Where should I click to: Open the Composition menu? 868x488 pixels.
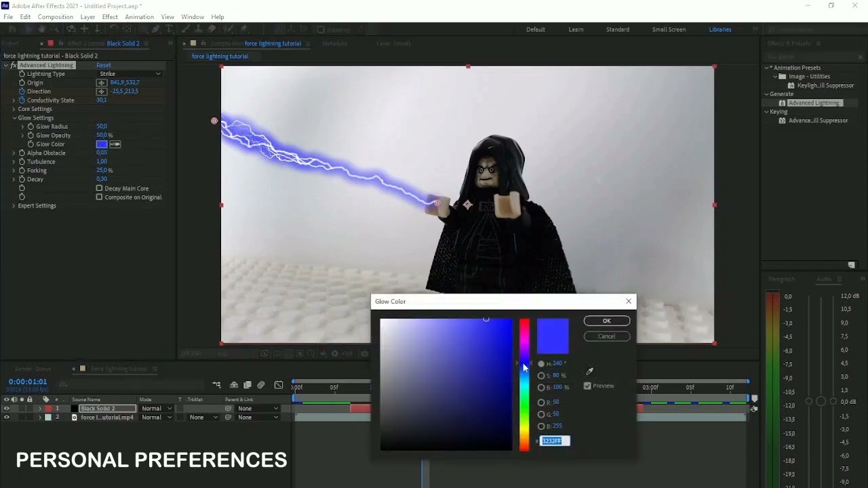(56, 17)
